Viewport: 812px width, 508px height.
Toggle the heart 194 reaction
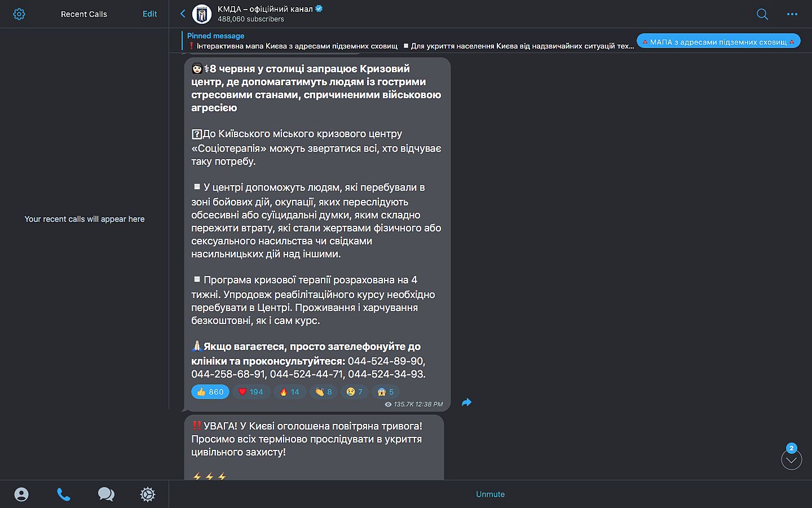point(250,392)
